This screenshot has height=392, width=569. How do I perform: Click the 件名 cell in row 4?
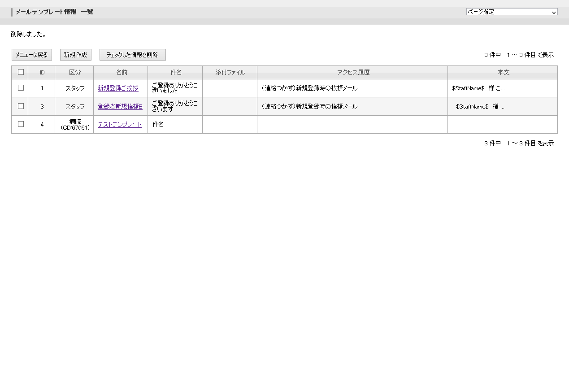(x=175, y=125)
